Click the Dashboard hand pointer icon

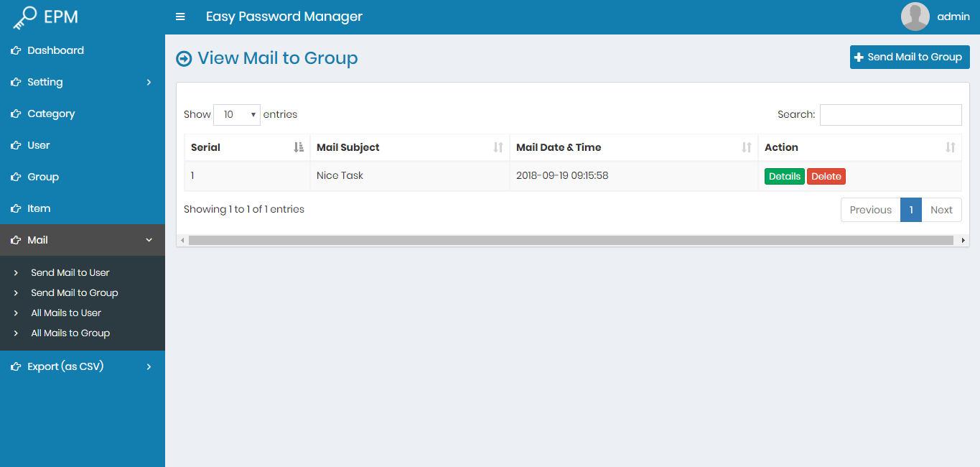point(15,50)
